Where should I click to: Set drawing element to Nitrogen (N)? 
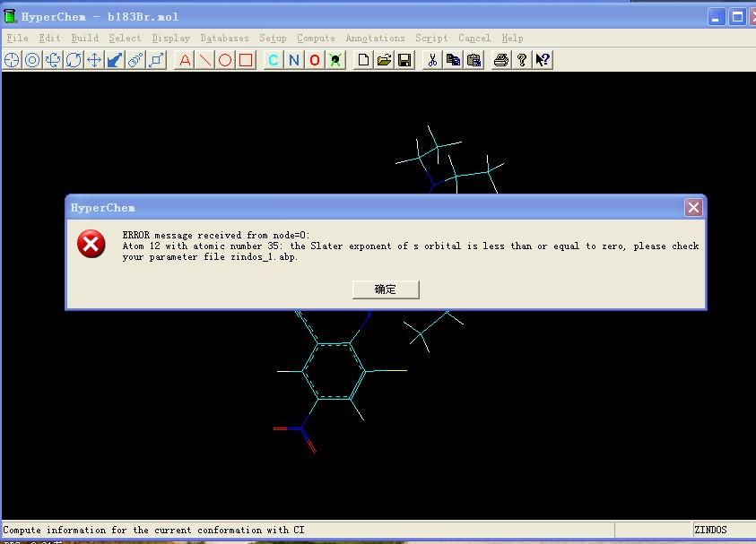tap(294, 60)
